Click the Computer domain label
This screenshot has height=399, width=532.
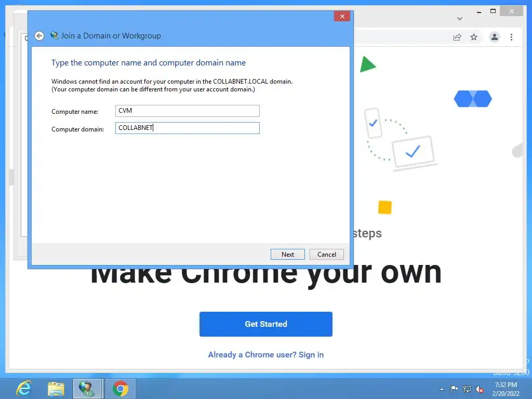(78, 129)
